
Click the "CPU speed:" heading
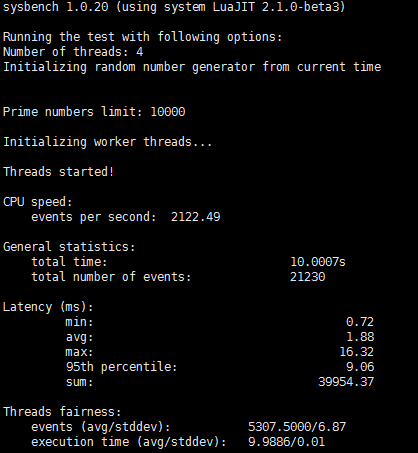[x=37, y=202]
